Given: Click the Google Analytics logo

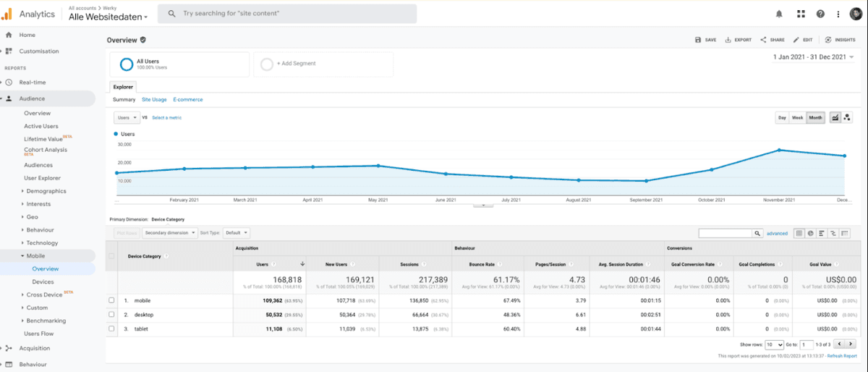Looking at the screenshot, I should pyautogui.click(x=7, y=13).
